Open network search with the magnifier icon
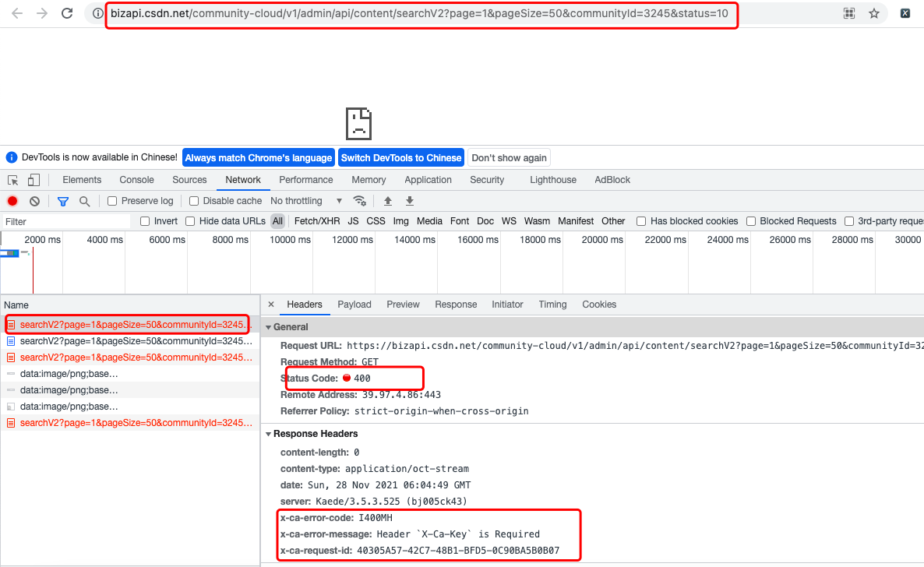 point(85,201)
